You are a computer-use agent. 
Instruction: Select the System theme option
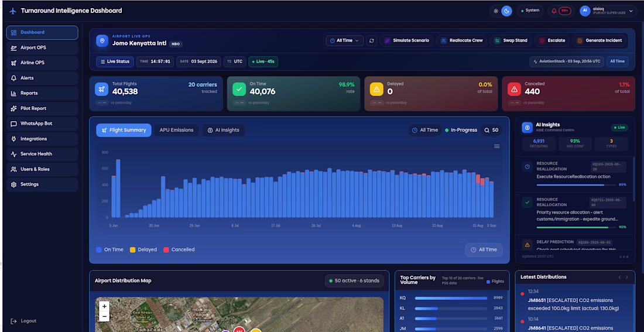coord(530,11)
